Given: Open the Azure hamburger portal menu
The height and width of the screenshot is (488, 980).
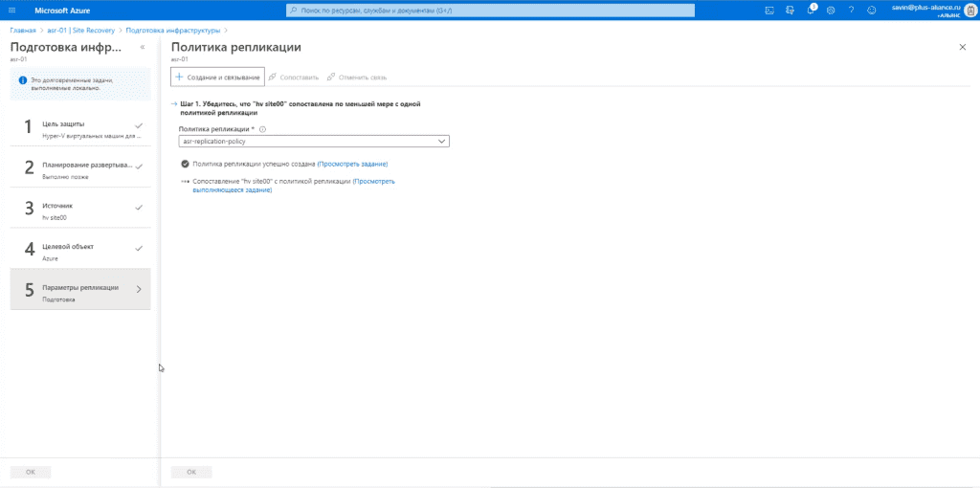Looking at the screenshot, I should pos(11,10).
